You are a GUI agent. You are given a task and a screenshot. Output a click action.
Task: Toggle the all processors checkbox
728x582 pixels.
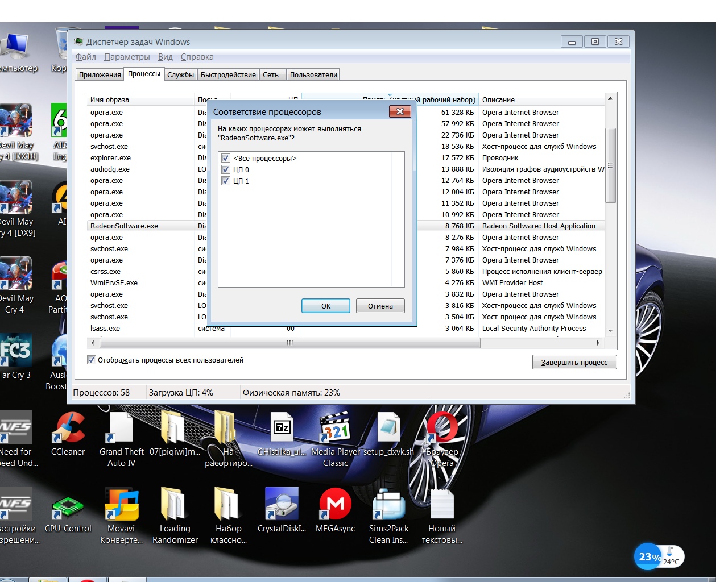point(226,158)
